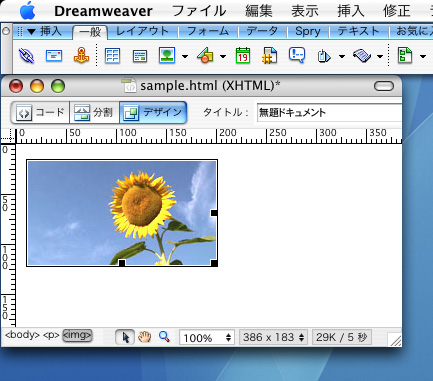Insert a named anchor

point(81,55)
